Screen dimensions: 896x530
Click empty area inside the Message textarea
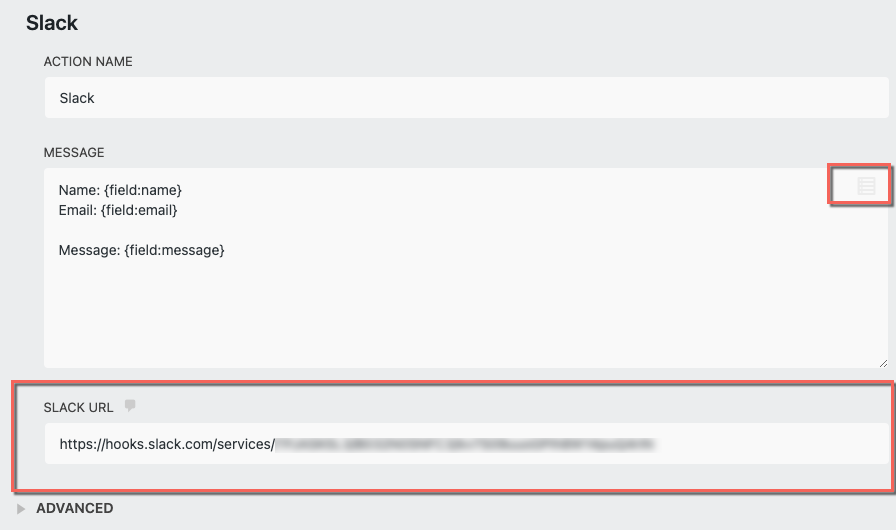pyautogui.click(x=460, y=310)
